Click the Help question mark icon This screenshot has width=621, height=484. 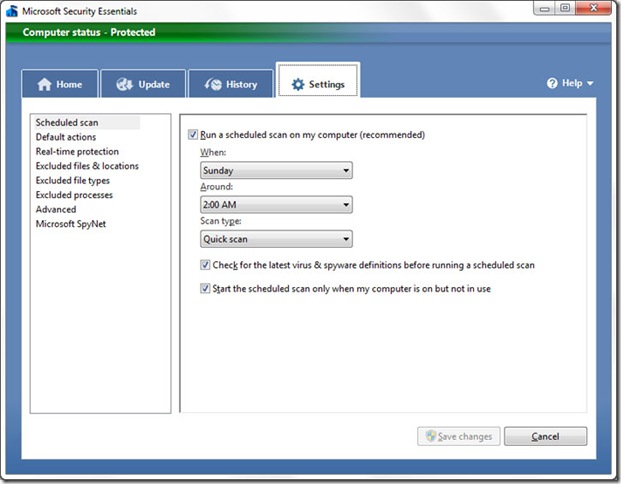pyautogui.click(x=552, y=84)
